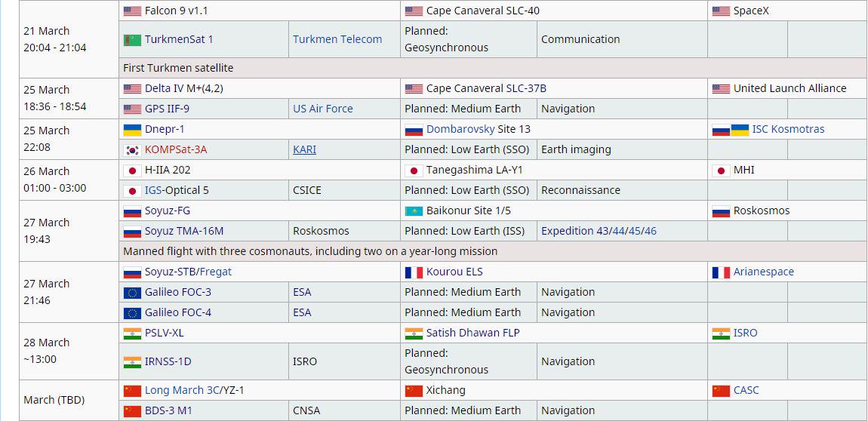868x421 pixels.
Task: Click the EU flag beside Galileo FOC-4
Action: (x=132, y=313)
